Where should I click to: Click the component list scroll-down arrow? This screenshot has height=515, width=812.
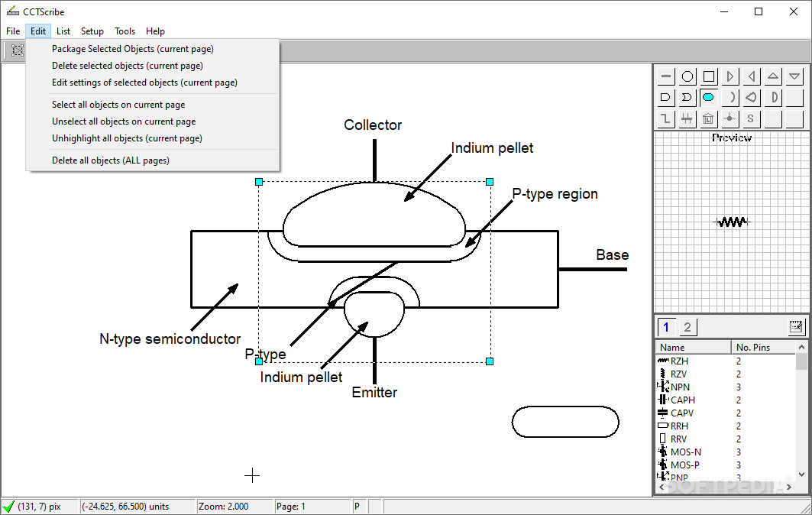tap(801, 474)
